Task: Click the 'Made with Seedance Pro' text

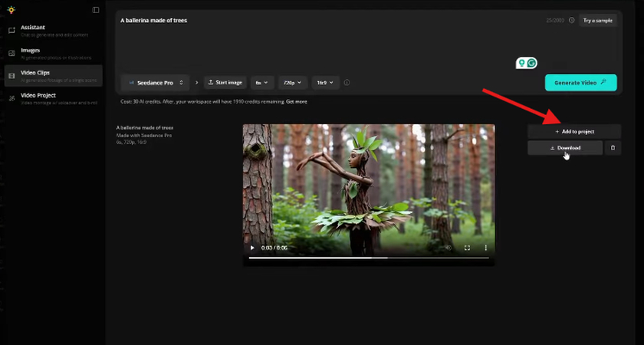Action: [144, 135]
